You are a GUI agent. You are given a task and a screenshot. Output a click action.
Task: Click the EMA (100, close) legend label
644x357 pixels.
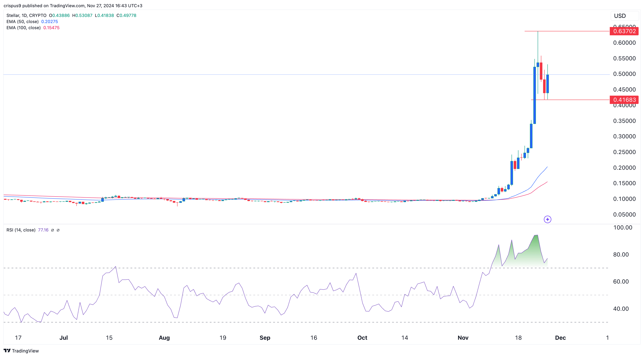[x=23, y=28]
